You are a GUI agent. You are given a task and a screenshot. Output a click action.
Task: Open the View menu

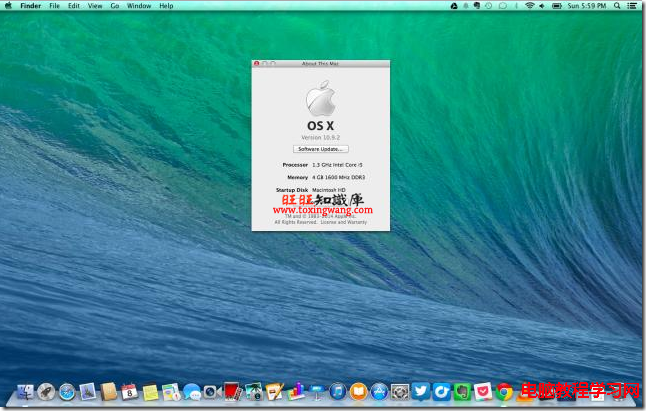tap(95, 6)
